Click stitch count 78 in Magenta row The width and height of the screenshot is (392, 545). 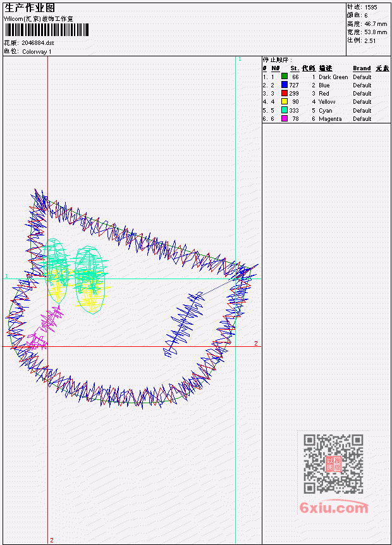tap(295, 119)
